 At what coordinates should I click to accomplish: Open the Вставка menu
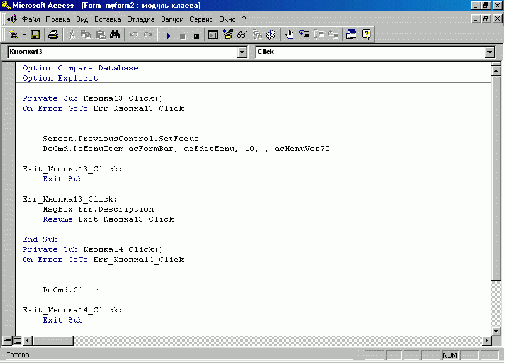coord(107,19)
